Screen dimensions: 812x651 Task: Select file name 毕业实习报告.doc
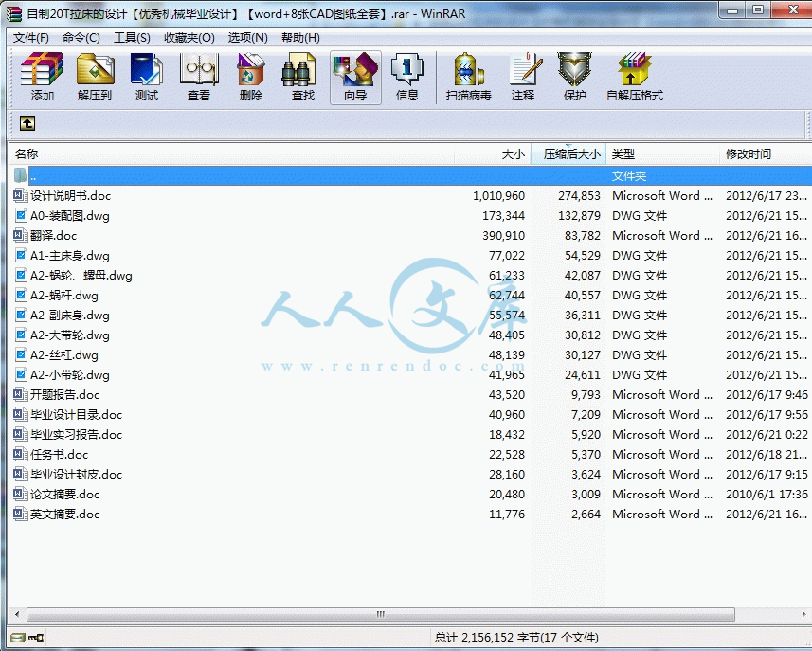click(76, 435)
